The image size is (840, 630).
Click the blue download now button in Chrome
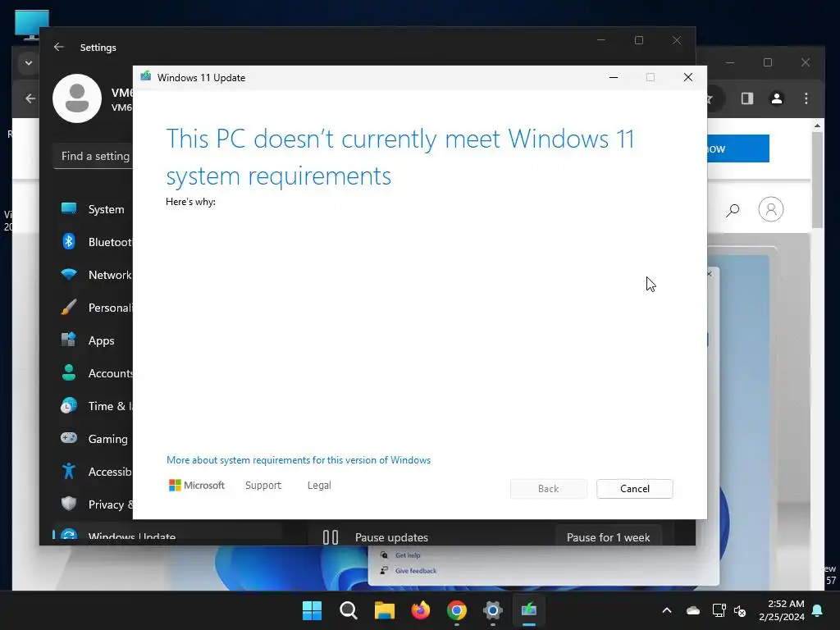738,148
